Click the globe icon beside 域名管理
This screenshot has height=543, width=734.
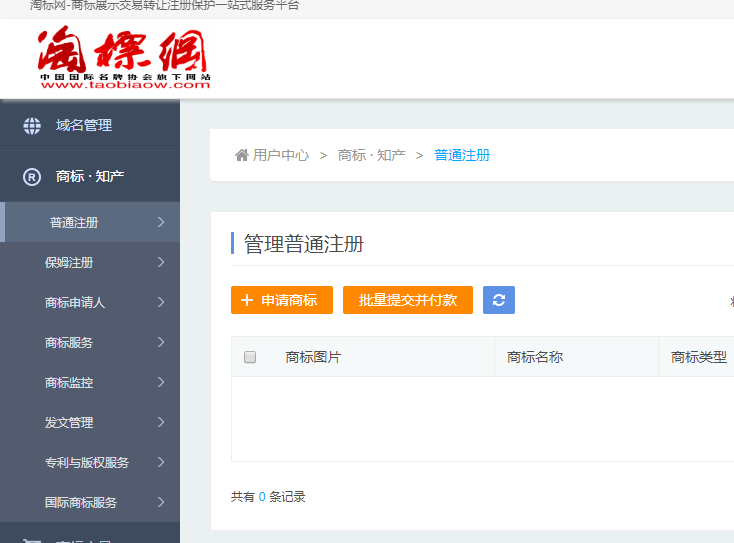pyautogui.click(x=32, y=126)
